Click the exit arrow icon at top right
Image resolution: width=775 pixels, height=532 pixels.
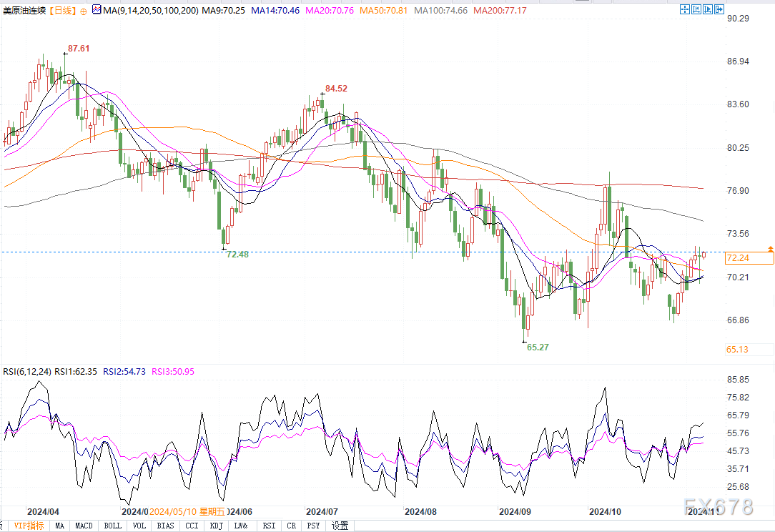tap(719, 9)
